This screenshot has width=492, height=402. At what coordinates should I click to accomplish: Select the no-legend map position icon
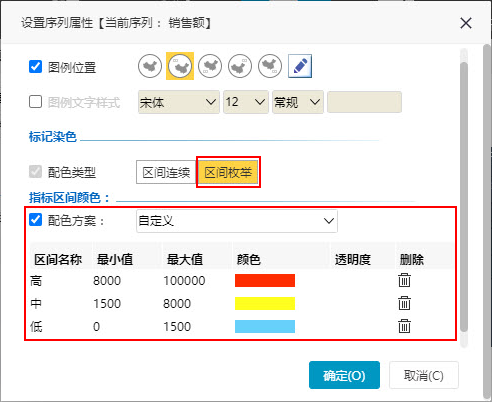coord(150,66)
